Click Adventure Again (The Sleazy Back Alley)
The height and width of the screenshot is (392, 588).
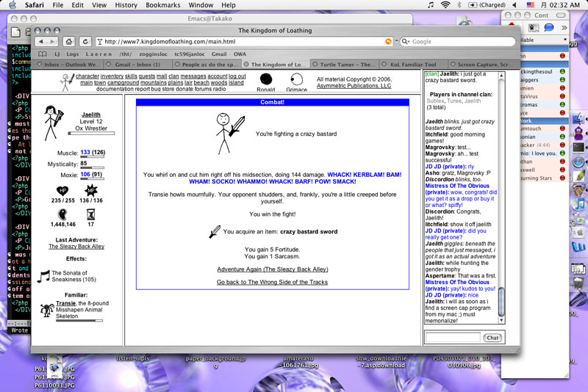coord(272,269)
